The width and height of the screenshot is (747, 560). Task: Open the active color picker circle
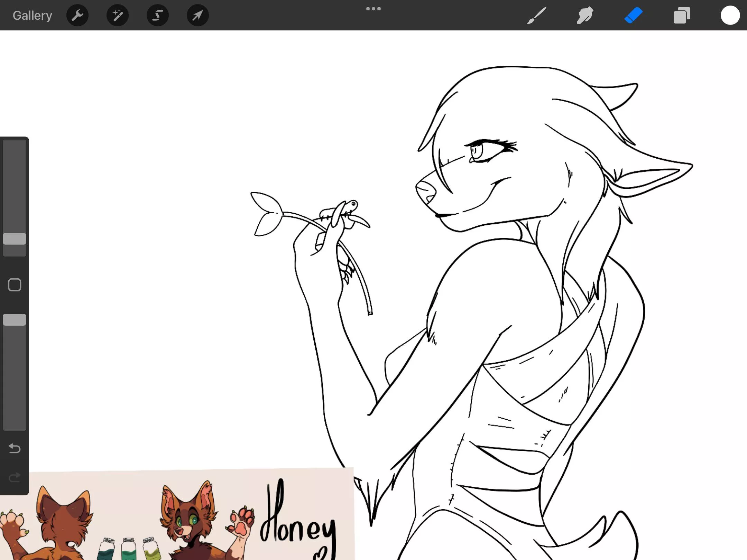click(730, 16)
